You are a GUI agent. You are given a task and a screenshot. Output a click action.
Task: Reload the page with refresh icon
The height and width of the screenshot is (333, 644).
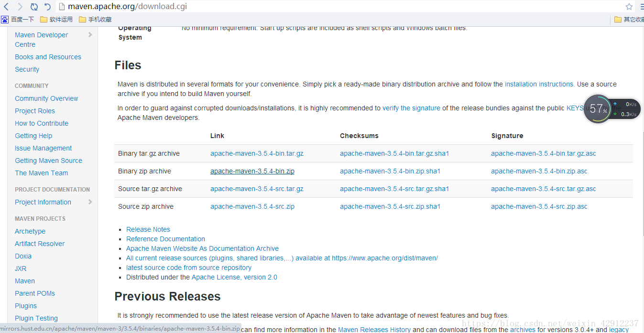click(34, 7)
